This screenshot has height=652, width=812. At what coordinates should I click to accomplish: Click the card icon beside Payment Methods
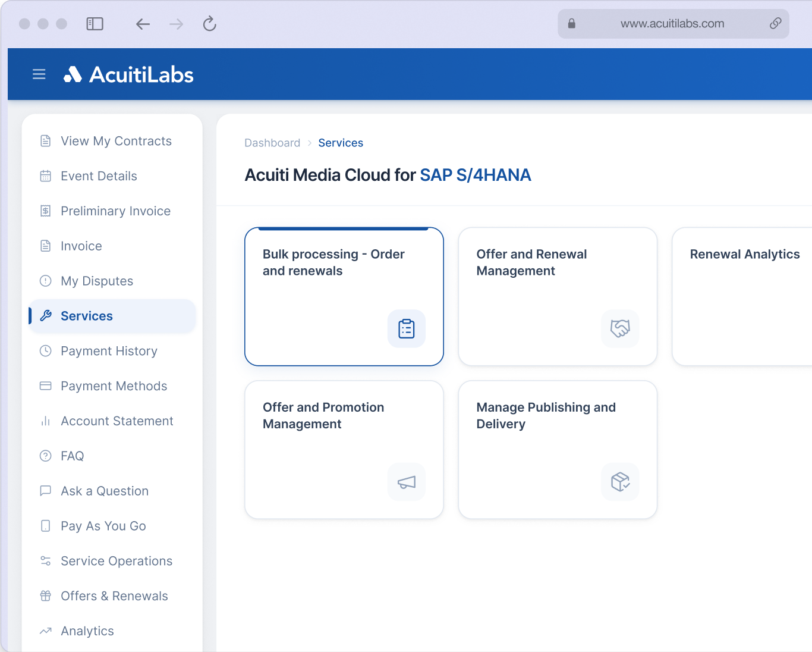pos(45,386)
